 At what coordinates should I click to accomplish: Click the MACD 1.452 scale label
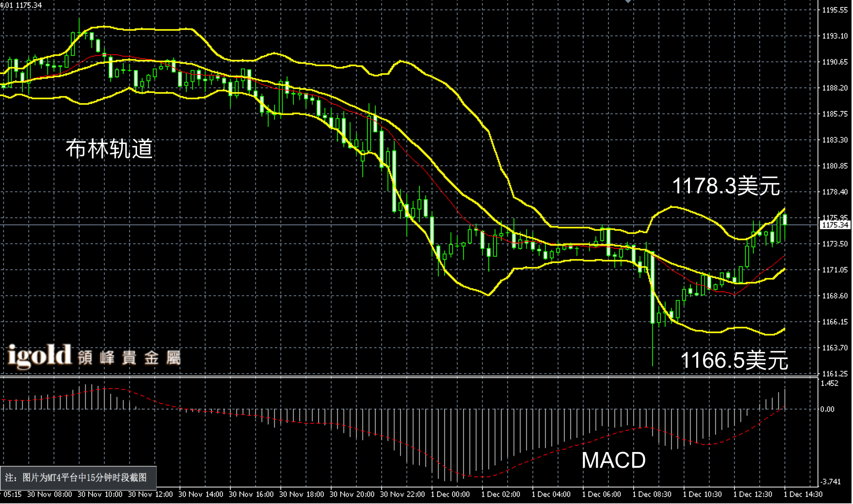point(829,384)
